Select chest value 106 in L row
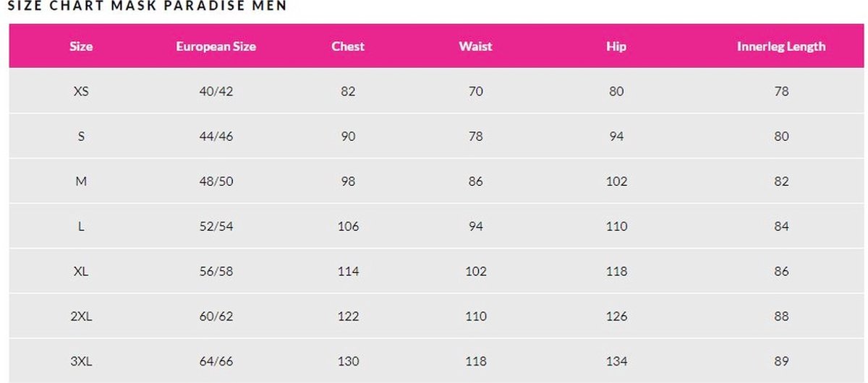Viewport: 868px width, 383px height. 348,226
